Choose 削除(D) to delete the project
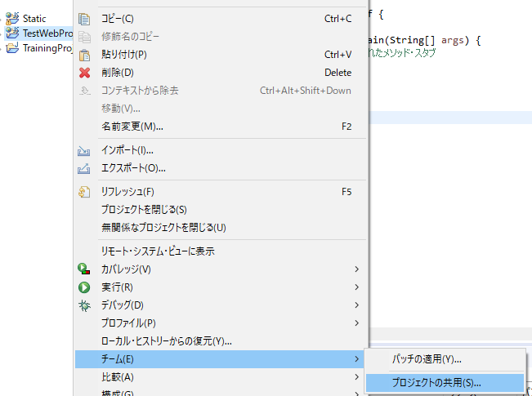Image resolution: width=532 pixels, height=396 pixels. point(221,73)
